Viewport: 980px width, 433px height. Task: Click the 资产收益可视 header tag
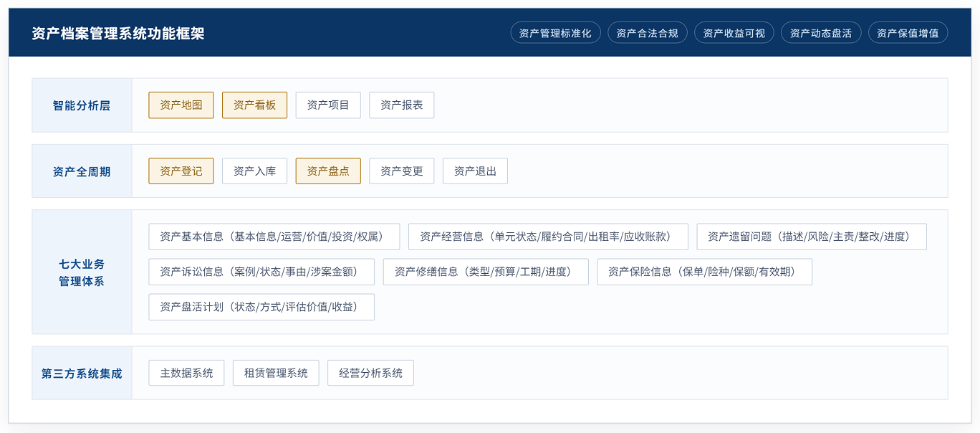click(734, 33)
